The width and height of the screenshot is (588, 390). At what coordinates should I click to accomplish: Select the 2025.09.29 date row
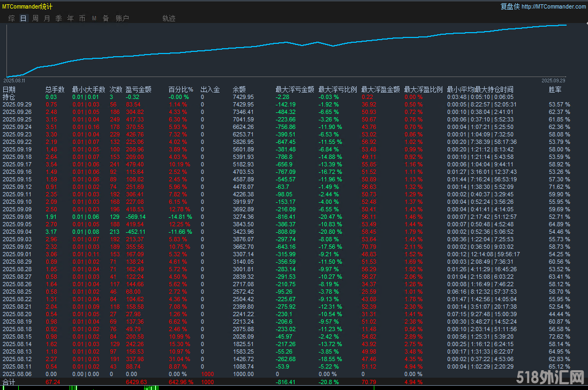pos(17,104)
